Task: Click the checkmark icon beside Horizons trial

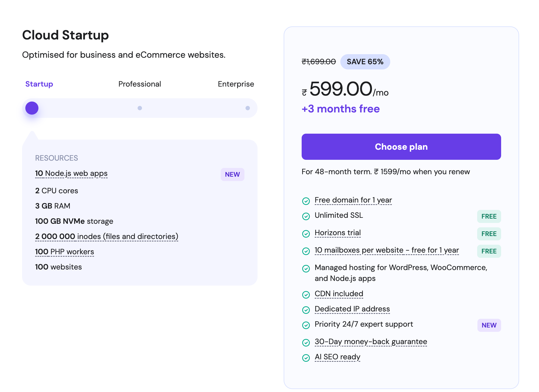Action: (306, 234)
